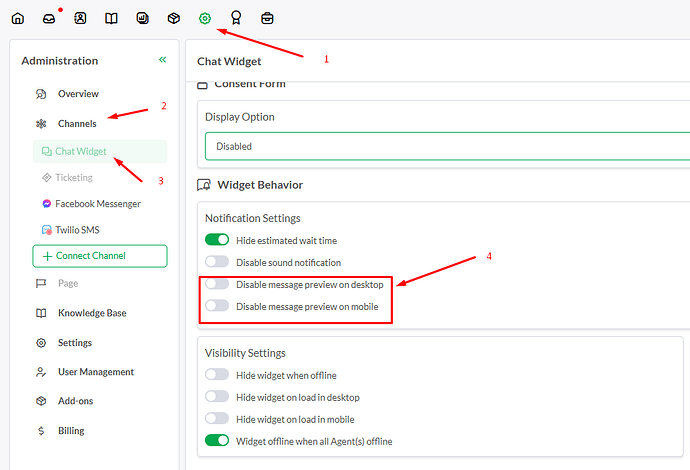Toggle Disable message preview on desktop
Image resolution: width=690 pixels, height=470 pixels.
(x=217, y=285)
